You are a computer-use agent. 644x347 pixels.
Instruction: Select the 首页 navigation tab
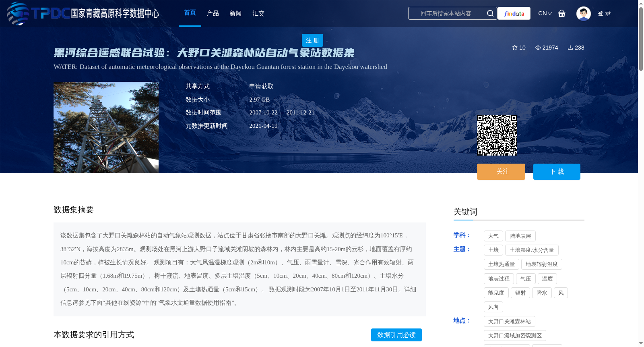tap(190, 13)
